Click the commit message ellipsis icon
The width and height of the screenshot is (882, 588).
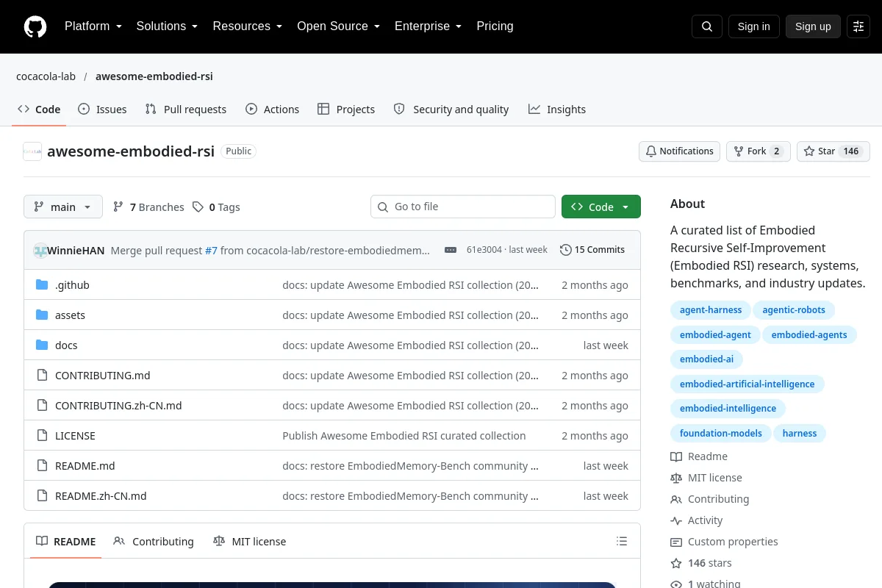[451, 250]
